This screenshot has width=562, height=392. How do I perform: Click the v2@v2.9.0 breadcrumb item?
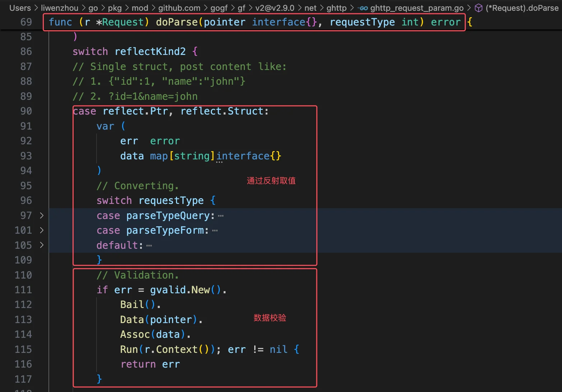point(275,8)
